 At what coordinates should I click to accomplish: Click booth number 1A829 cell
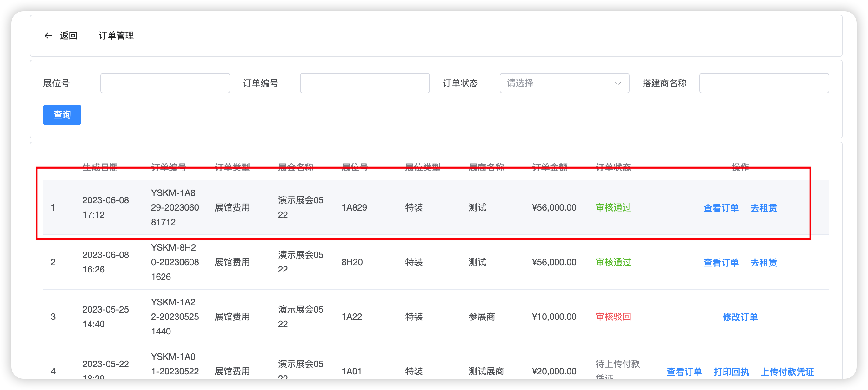click(354, 207)
